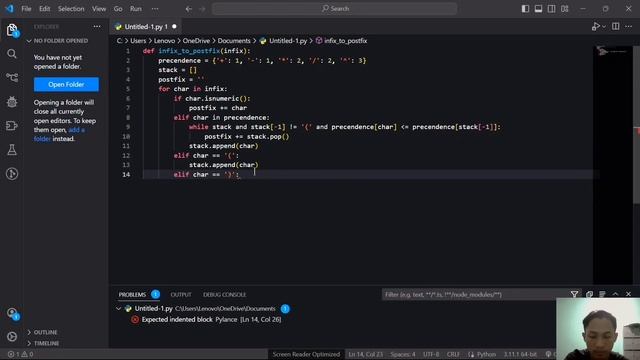Run Python file with play button
This screenshot has width=640, height=360.
pos(596,27)
